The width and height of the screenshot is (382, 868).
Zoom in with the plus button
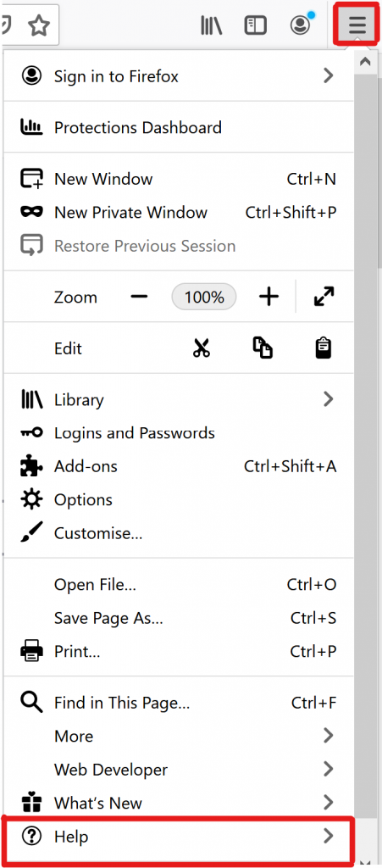click(x=269, y=298)
